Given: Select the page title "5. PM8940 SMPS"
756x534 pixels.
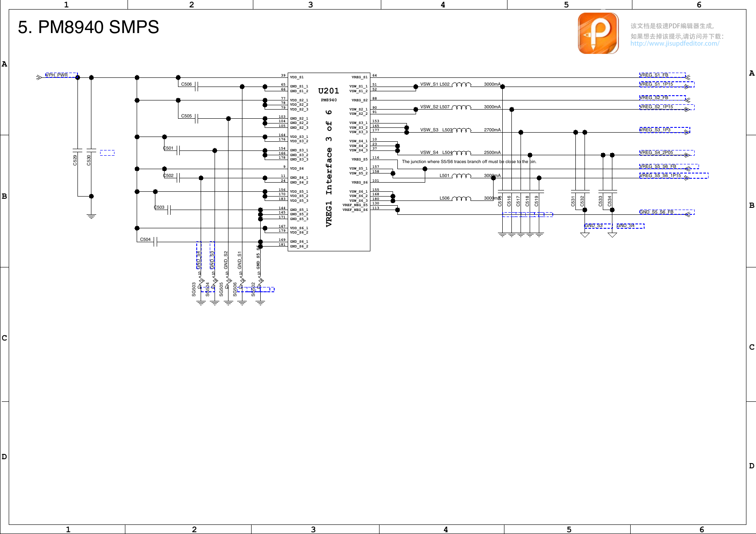Looking at the screenshot, I should [88, 27].
